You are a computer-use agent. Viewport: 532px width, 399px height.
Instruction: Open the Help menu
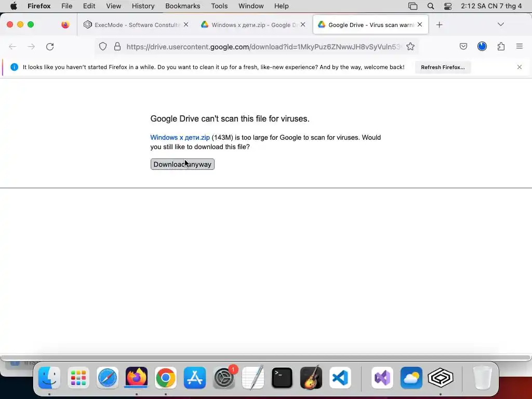coord(281,6)
